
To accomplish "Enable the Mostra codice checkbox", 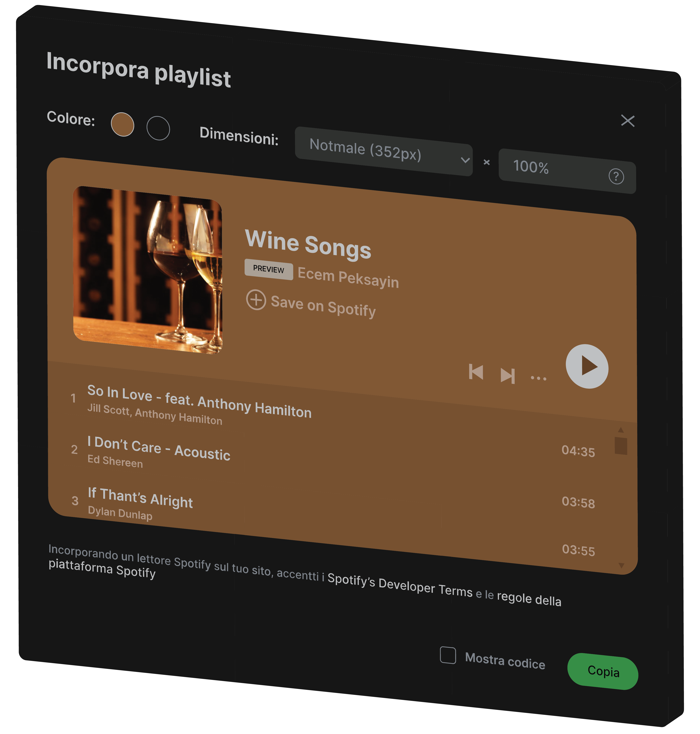I will 448,655.
